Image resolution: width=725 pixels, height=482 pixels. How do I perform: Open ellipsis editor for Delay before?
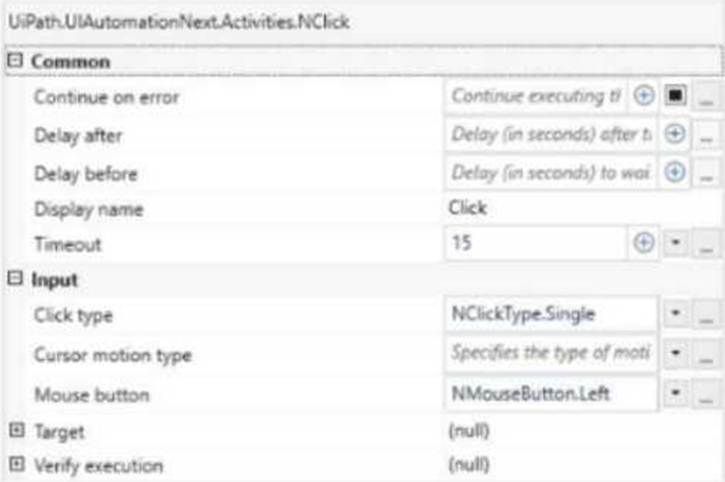click(706, 173)
